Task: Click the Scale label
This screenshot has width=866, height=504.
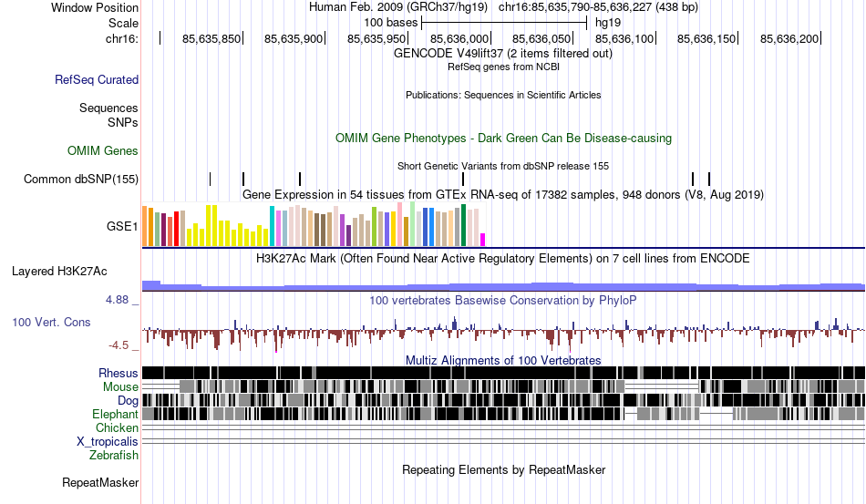Action: 123,23
